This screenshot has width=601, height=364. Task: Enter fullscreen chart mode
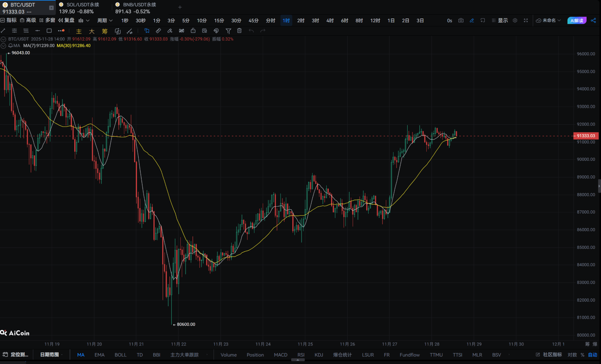point(526,21)
